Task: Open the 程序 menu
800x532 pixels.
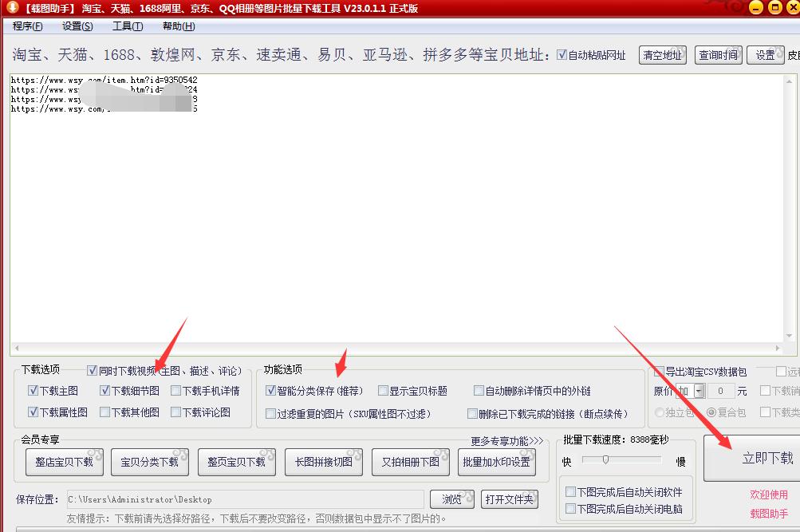Action: click(x=26, y=26)
